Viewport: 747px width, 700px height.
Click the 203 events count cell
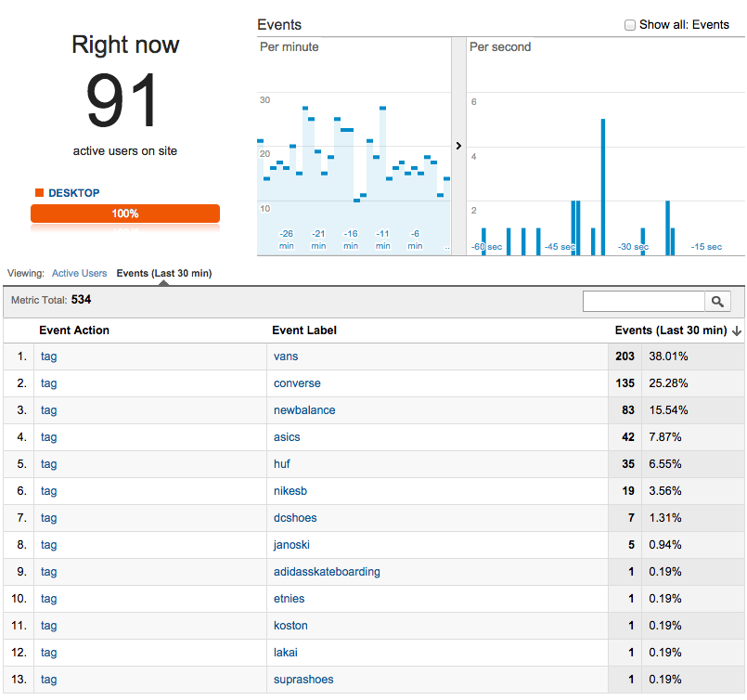[x=625, y=356]
